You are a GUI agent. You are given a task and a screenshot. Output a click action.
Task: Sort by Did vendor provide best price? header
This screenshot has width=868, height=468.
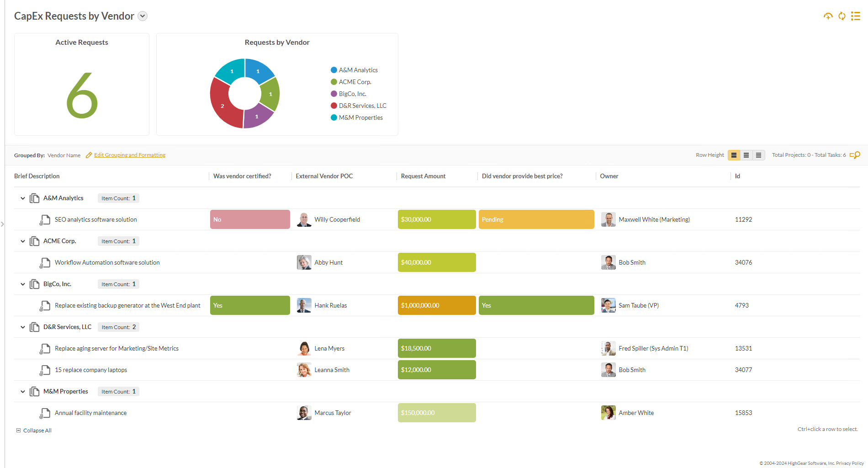pos(522,176)
